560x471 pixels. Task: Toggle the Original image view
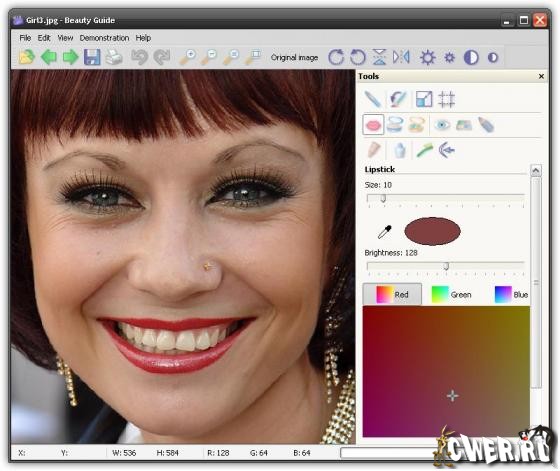(x=294, y=57)
